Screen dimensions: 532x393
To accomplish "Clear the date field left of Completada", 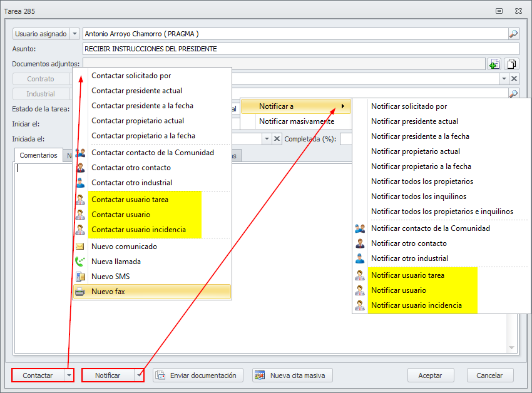I will (277, 139).
